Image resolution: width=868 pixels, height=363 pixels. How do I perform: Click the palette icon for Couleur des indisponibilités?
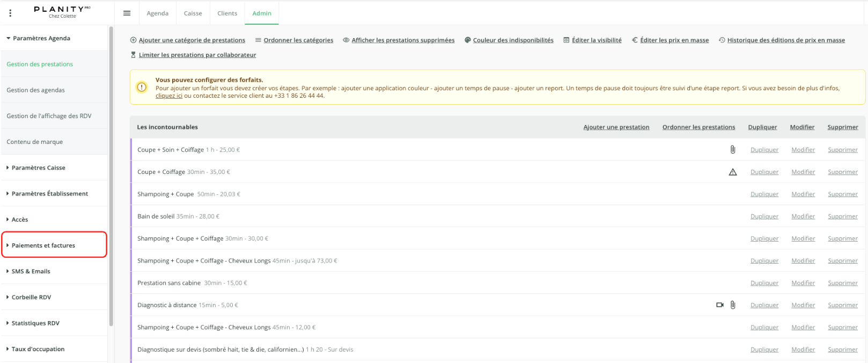(x=468, y=40)
